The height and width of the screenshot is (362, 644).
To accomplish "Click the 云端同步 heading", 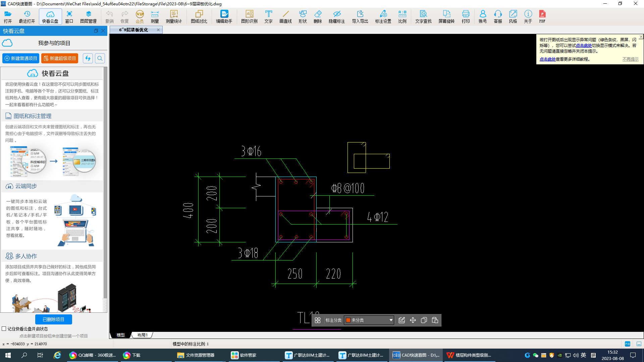I will click(26, 186).
